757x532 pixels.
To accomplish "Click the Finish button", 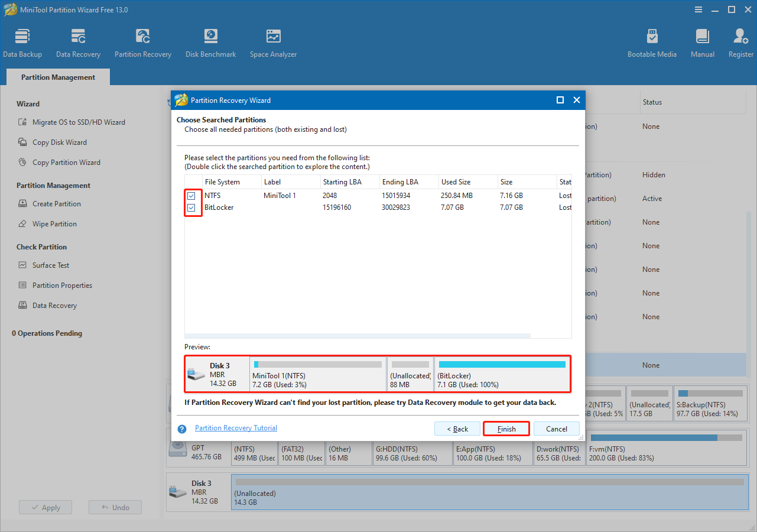I will tap(506, 429).
